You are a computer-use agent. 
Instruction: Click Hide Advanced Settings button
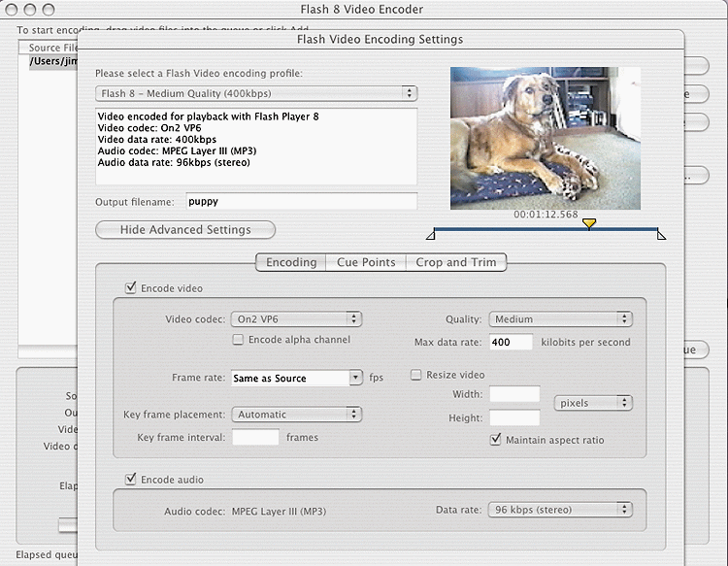click(x=185, y=230)
